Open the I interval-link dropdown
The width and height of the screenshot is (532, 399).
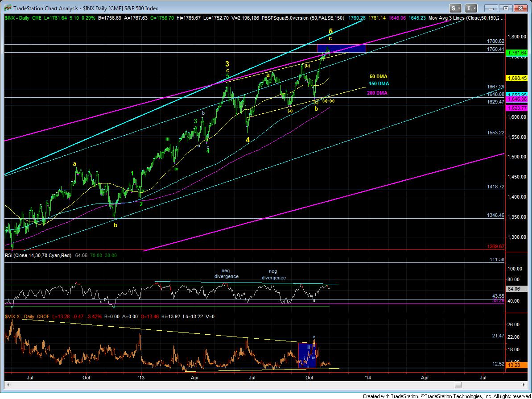coord(471,8)
